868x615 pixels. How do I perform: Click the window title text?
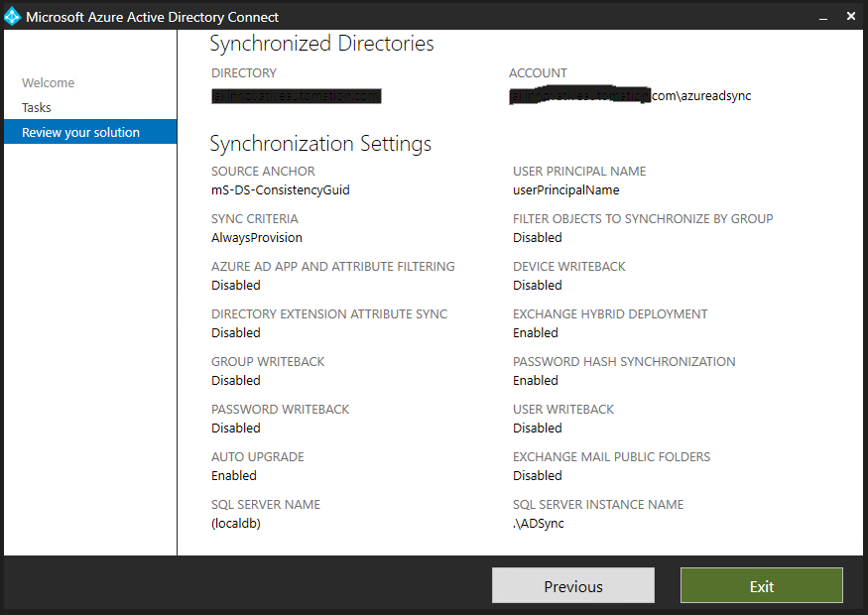(152, 17)
